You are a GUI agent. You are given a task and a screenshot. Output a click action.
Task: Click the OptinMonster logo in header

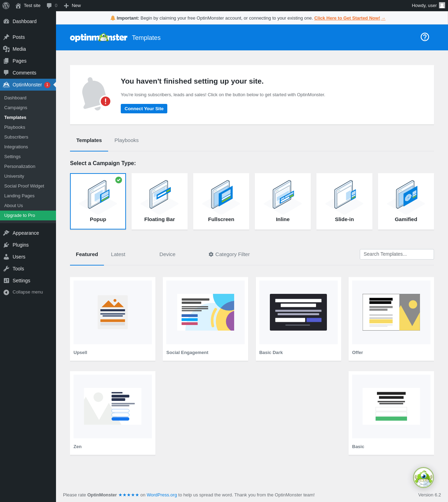99,37
